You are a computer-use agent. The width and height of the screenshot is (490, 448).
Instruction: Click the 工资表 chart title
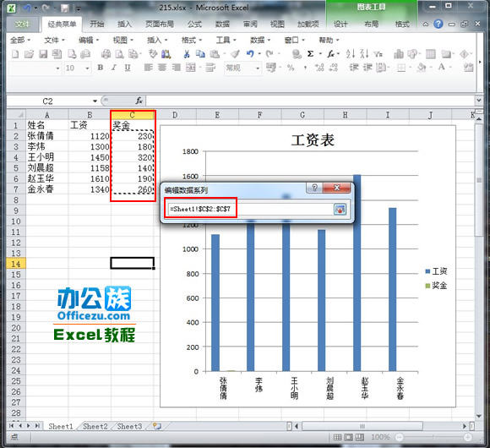click(313, 140)
